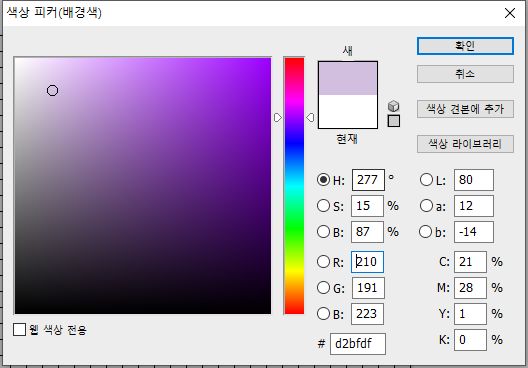Close the color picker dialog
The image size is (528, 368).
tap(510, 13)
